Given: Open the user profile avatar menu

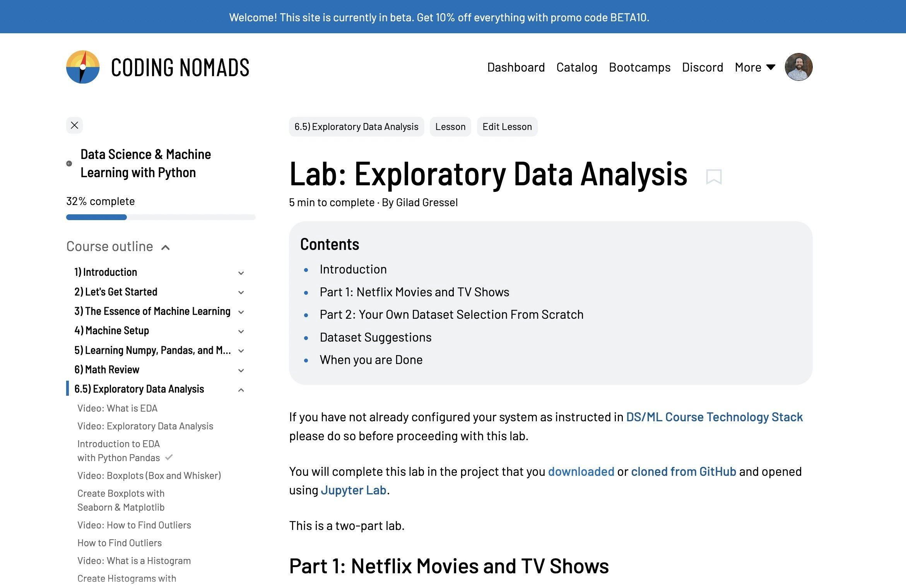Looking at the screenshot, I should (x=798, y=67).
